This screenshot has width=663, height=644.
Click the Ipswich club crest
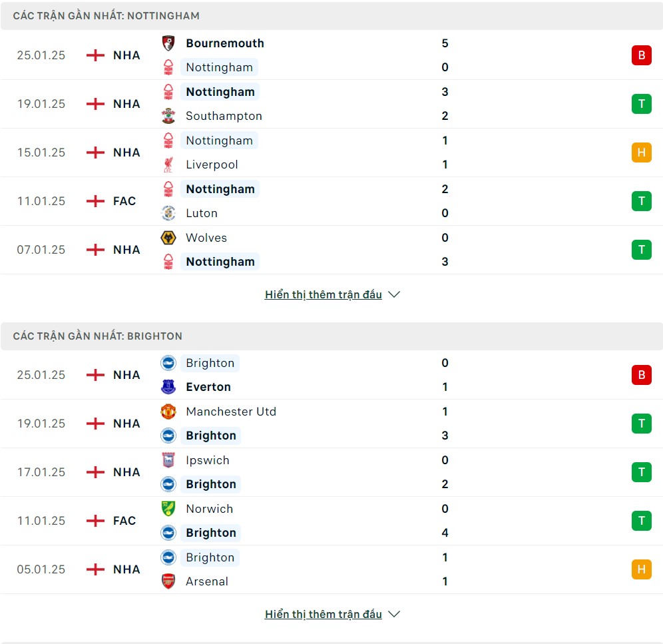pos(168,460)
